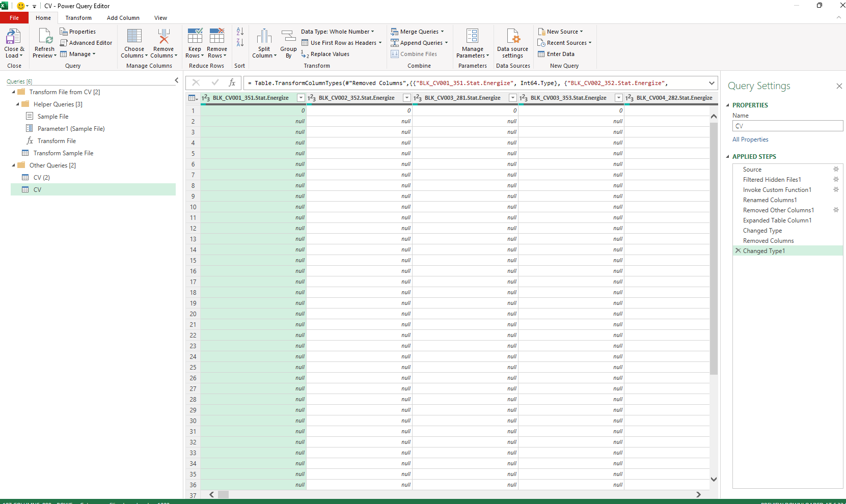Click the Group By icon
This screenshot has height=504, width=846.
click(x=289, y=36)
